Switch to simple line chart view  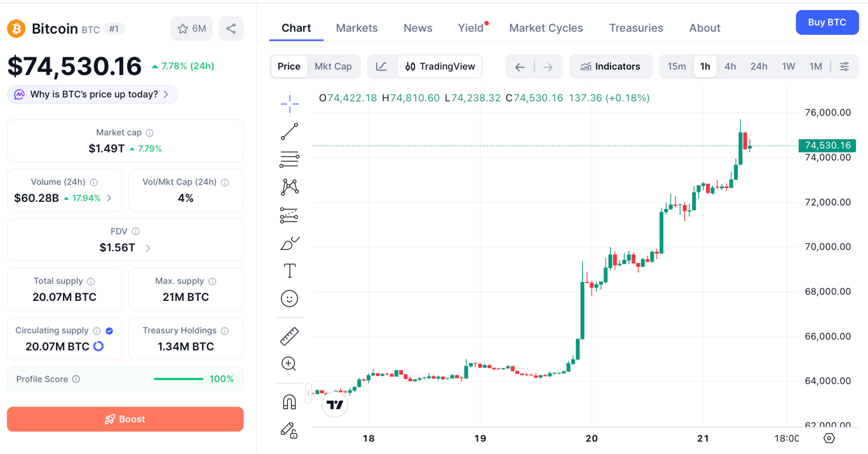click(381, 67)
